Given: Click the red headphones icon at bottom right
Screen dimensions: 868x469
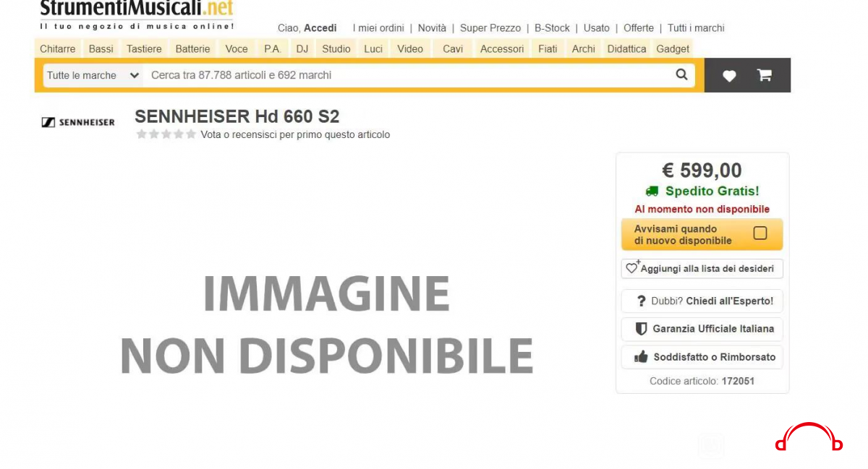Looking at the screenshot, I should 809,437.
